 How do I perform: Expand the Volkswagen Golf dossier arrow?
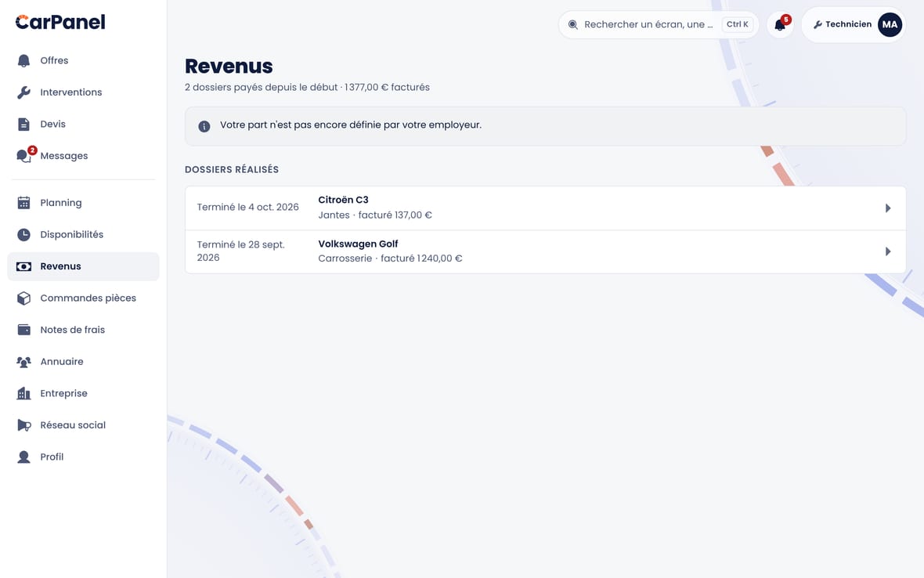[x=887, y=251]
